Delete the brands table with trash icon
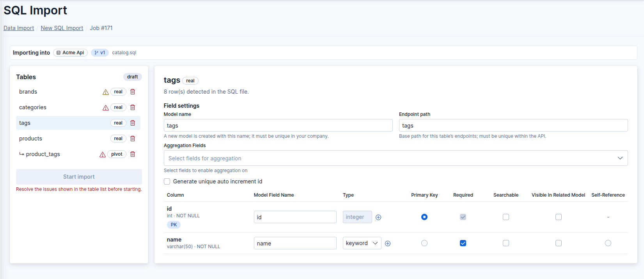This screenshot has width=644, height=279. click(133, 92)
